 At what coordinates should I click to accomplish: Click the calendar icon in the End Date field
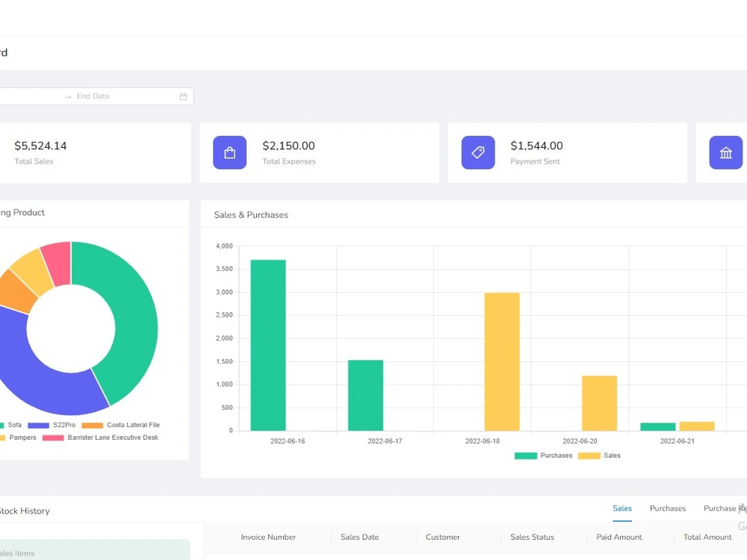coord(183,96)
